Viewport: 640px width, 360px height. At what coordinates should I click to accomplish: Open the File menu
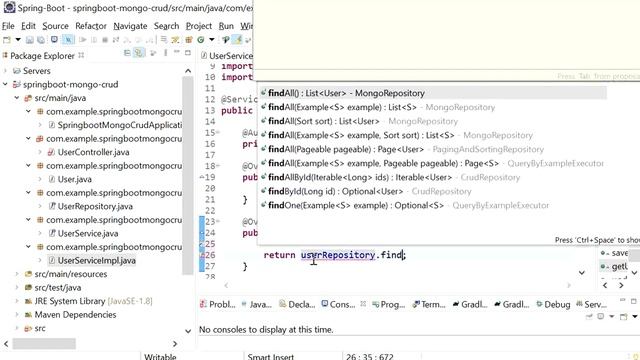8,26
